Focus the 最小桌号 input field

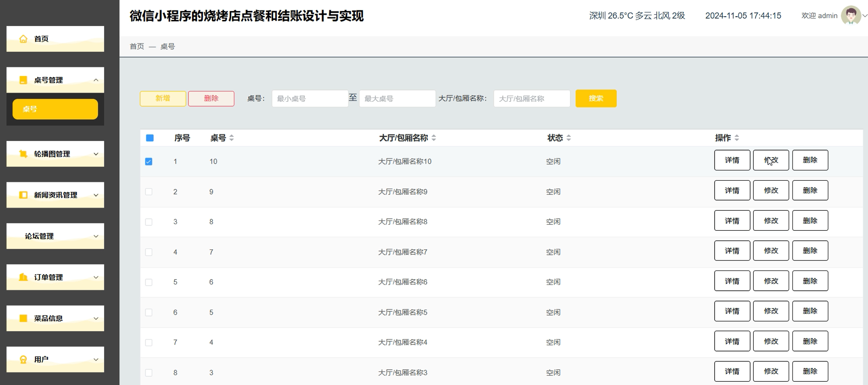pyautogui.click(x=310, y=98)
